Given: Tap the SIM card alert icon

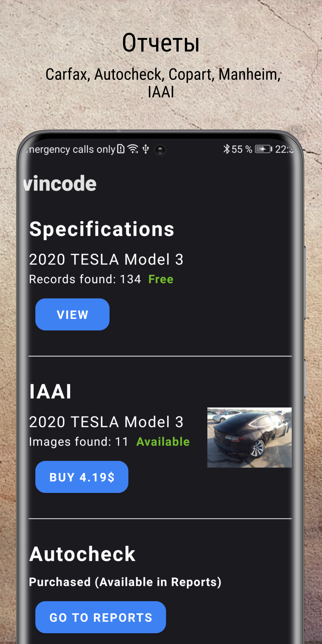Looking at the screenshot, I should click(121, 149).
